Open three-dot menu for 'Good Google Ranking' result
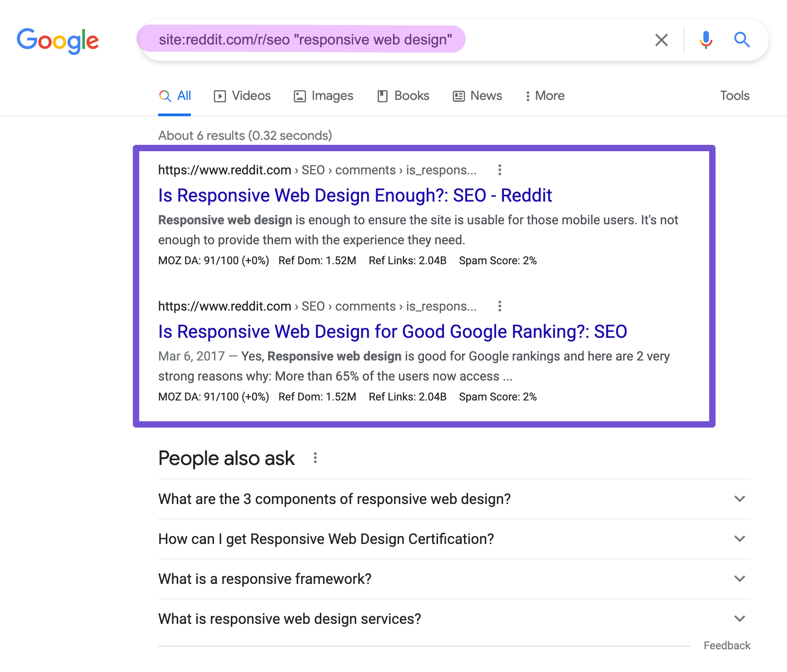 coord(499,306)
